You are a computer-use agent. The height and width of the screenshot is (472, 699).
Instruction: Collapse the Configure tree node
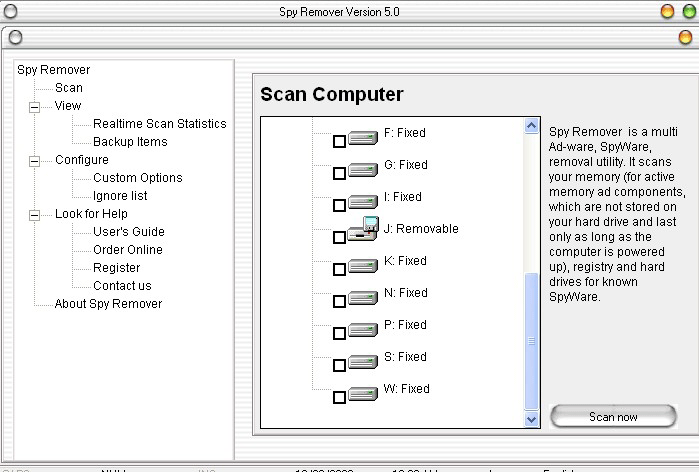(34, 161)
